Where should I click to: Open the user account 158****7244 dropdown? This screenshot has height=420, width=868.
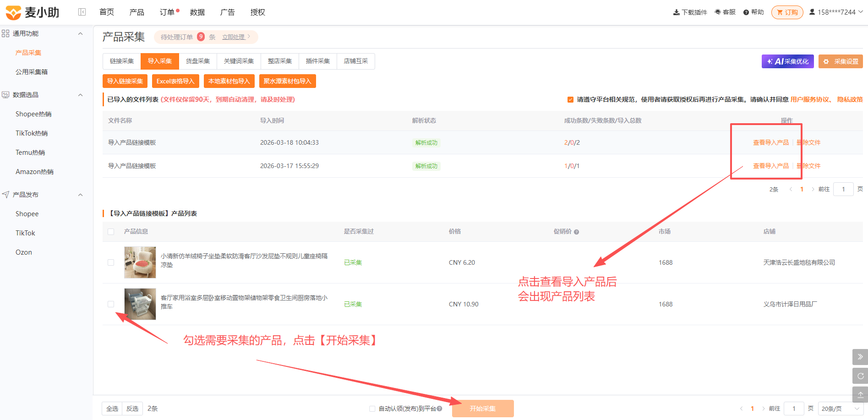pyautogui.click(x=836, y=12)
